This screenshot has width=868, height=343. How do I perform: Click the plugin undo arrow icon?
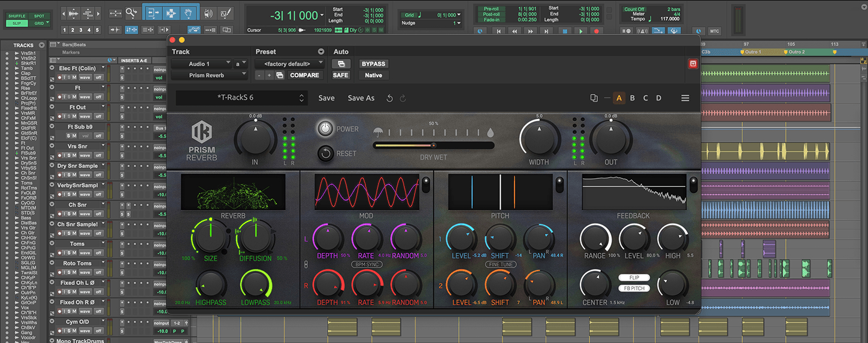pyautogui.click(x=389, y=98)
